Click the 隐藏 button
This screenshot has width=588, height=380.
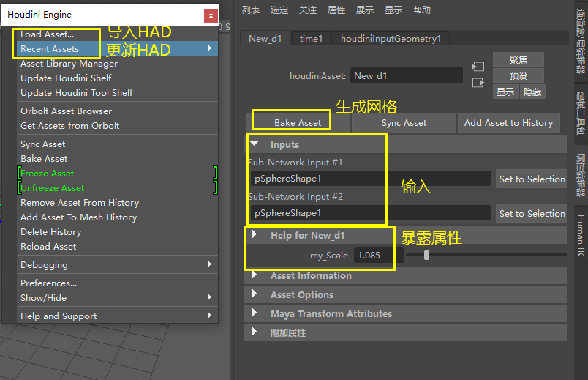pos(532,92)
